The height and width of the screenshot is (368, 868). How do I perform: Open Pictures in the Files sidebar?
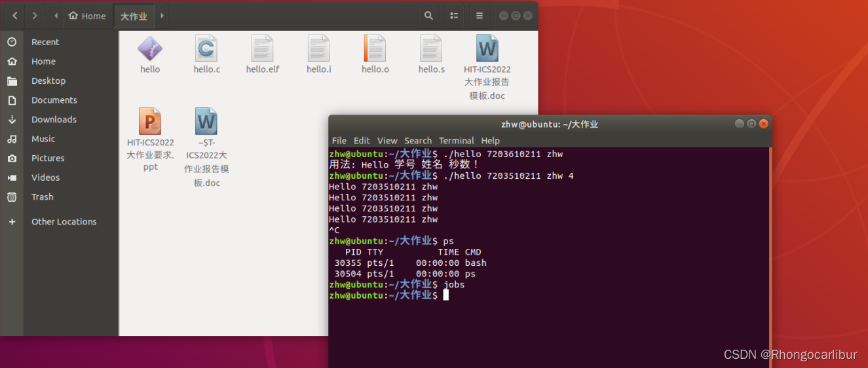click(60, 158)
